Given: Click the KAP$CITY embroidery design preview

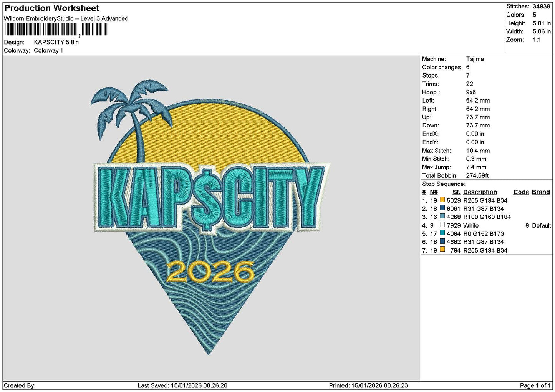Looking at the screenshot, I should 211,217.
